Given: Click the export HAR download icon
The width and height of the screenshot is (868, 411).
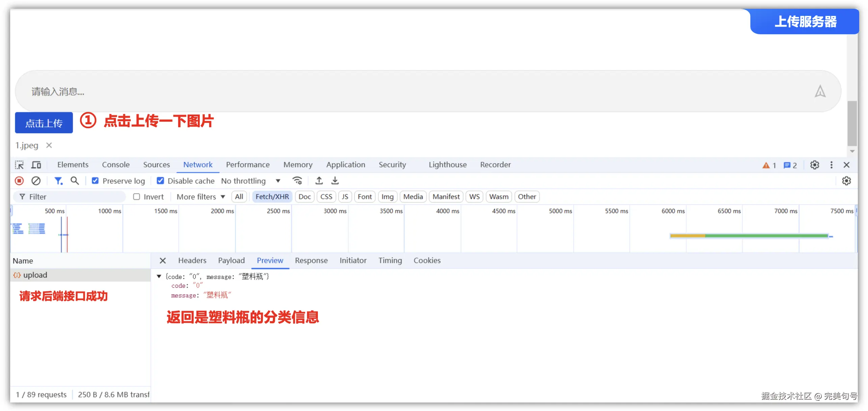Looking at the screenshot, I should (335, 181).
